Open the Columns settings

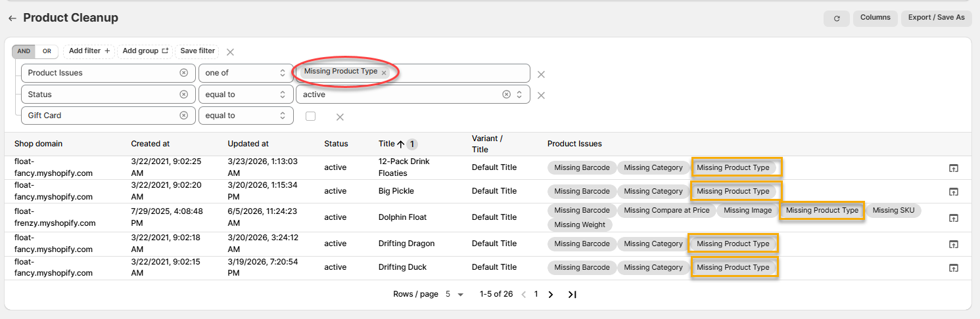[x=875, y=18]
